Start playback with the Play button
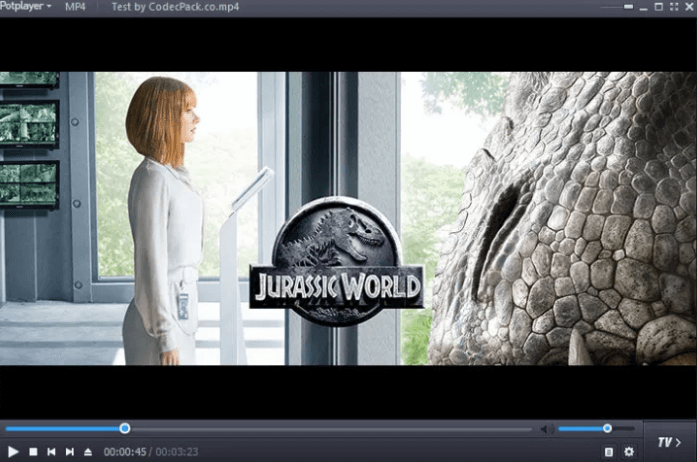This screenshot has height=462, width=697. tap(13, 452)
